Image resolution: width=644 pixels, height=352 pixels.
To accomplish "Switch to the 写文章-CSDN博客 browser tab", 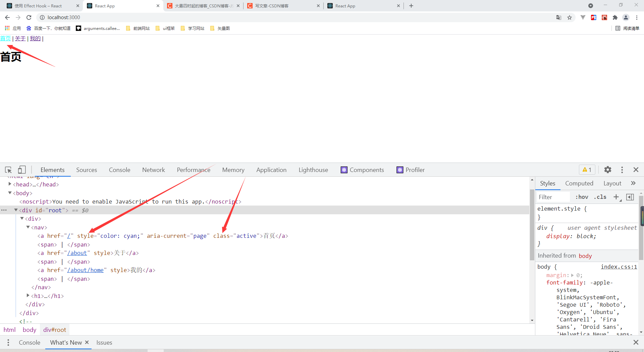I will [x=283, y=6].
